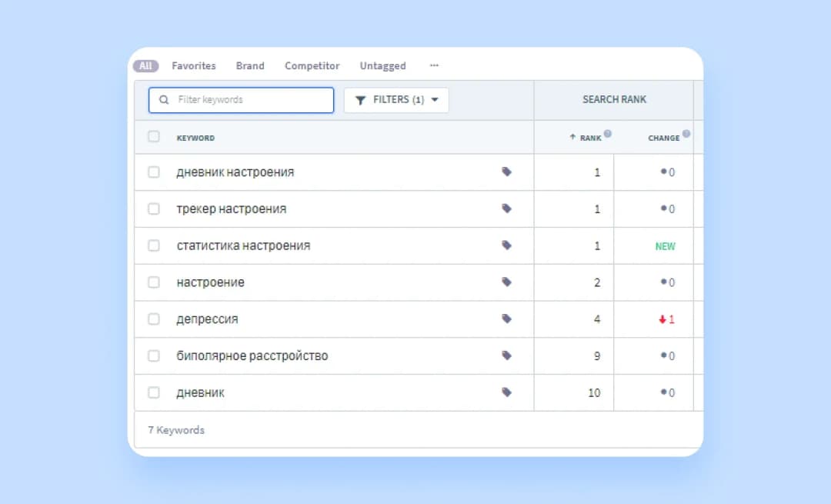Screen dimensions: 831x504
Task: Check the box for дневник настроения
Action: [x=154, y=172]
